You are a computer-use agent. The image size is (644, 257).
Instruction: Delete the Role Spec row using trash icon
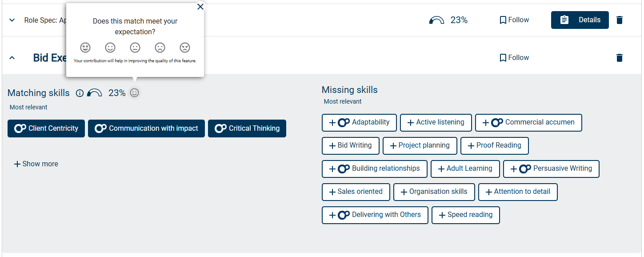click(x=620, y=20)
